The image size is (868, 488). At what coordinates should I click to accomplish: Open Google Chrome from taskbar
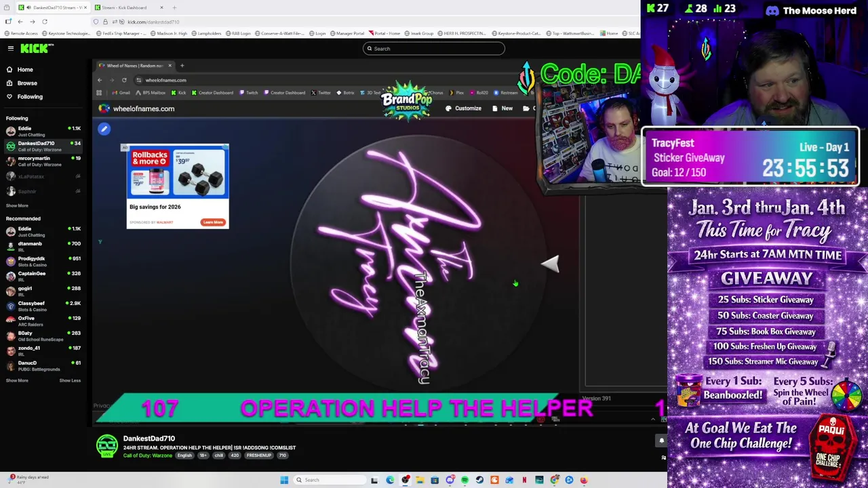point(555,480)
